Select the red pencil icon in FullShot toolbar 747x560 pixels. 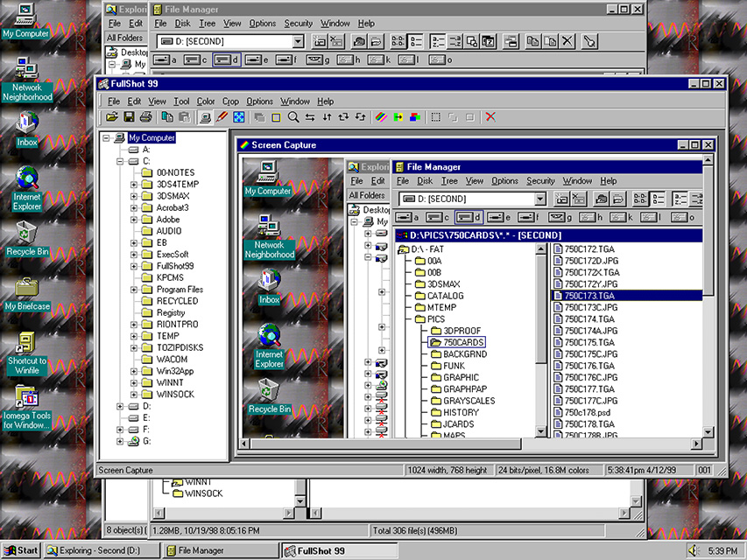tap(222, 117)
